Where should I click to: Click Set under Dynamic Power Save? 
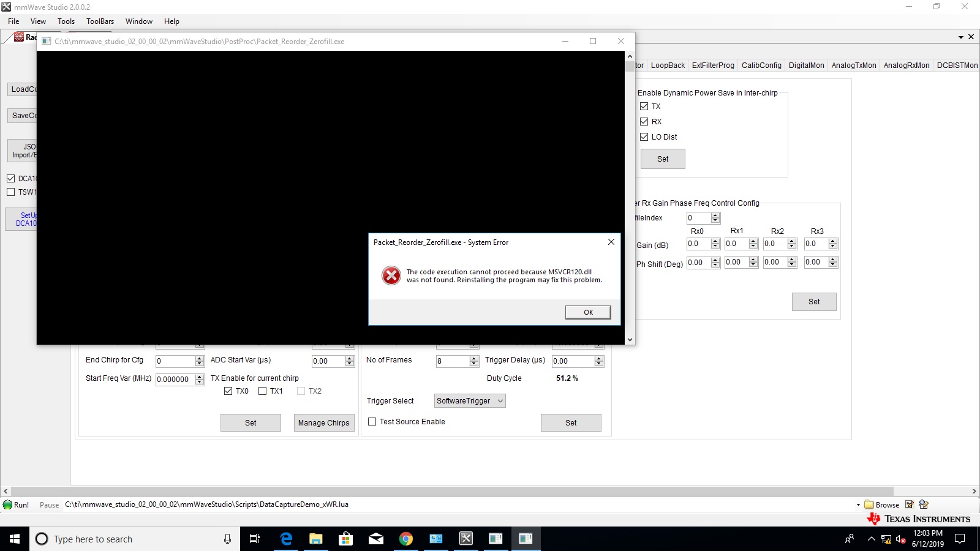[663, 159]
